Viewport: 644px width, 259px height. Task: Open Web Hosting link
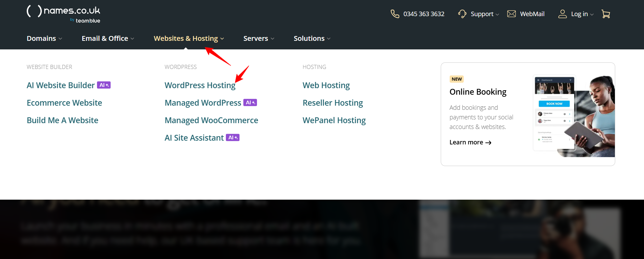326,85
